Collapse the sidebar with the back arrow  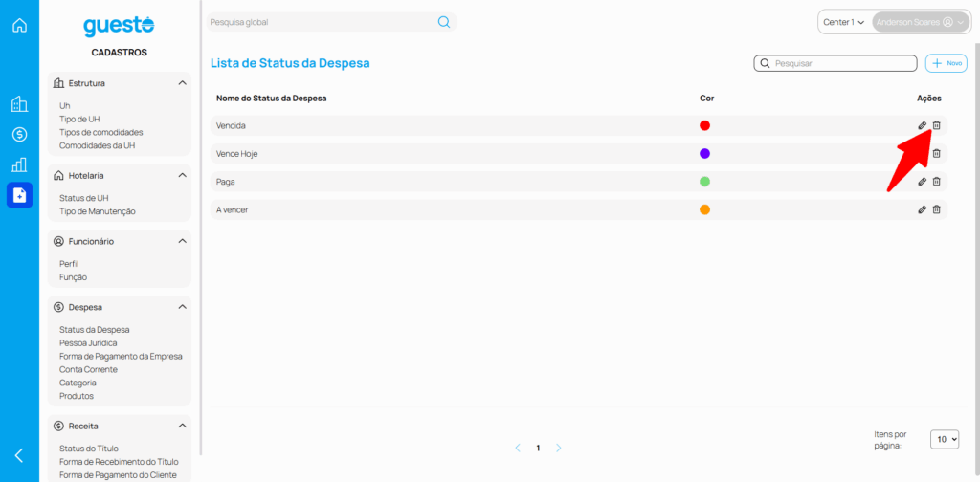coord(19,455)
